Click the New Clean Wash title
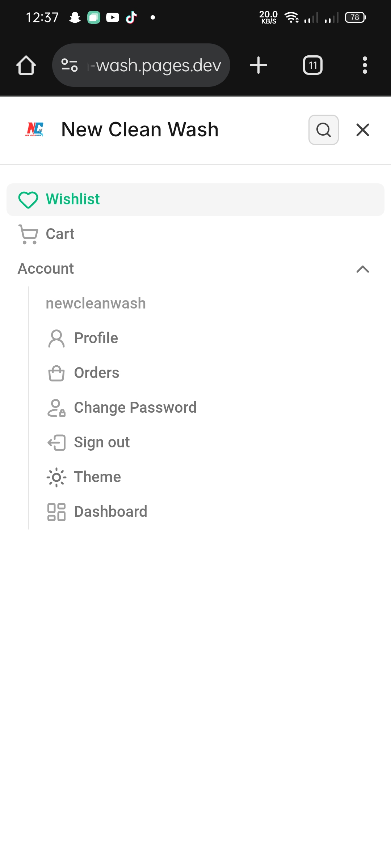This screenshot has height=868, width=391. click(140, 129)
